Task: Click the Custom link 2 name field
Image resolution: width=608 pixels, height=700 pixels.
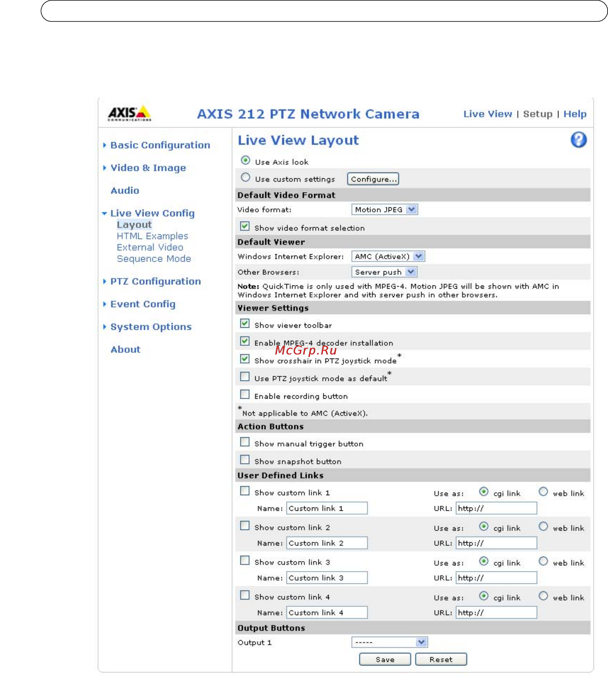Action: [327, 543]
